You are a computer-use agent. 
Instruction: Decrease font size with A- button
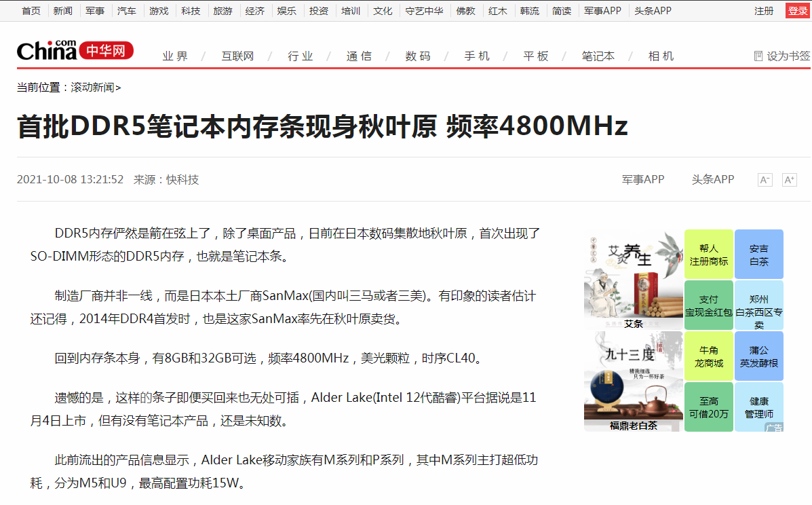(x=765, y=180)
